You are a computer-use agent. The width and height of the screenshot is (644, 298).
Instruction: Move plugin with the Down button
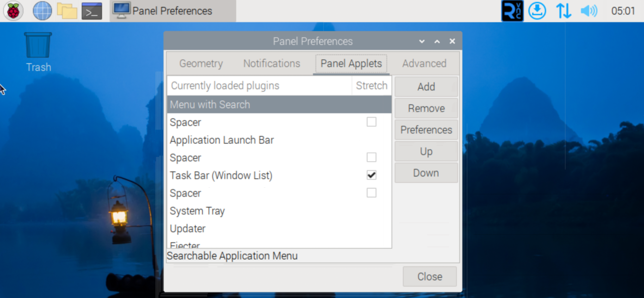(426, 173)
